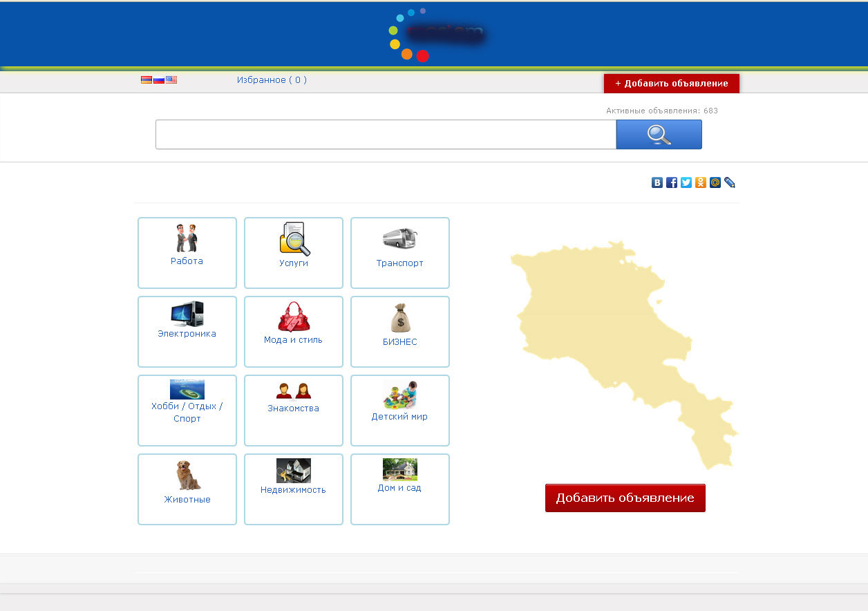Share the page on Twitter
Viewport: 868px width, 611px height.
pos(686,182)
